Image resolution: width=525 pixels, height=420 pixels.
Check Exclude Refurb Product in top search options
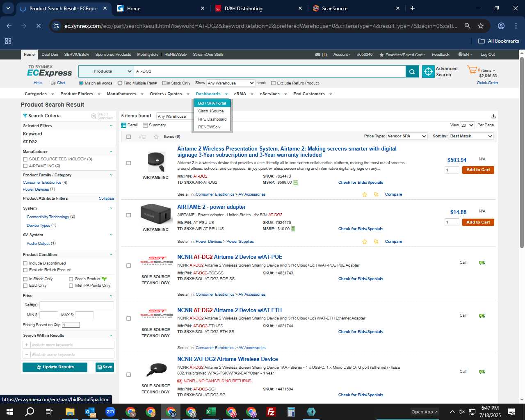point(274,83)
